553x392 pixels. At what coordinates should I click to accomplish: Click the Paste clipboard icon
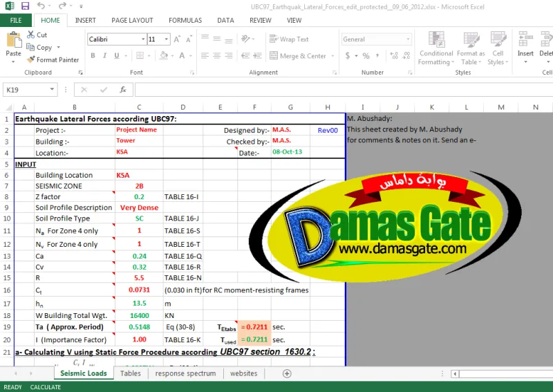pyautogui.click(x=14, y=39)
